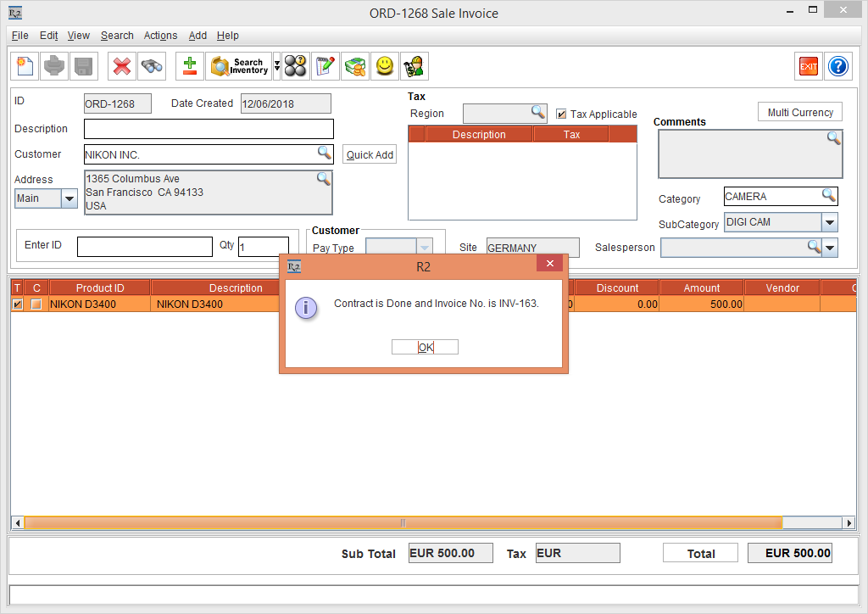Click the grid scrollbar left arrow
Screen dimensions: 868x614
[x=18, y=522]
